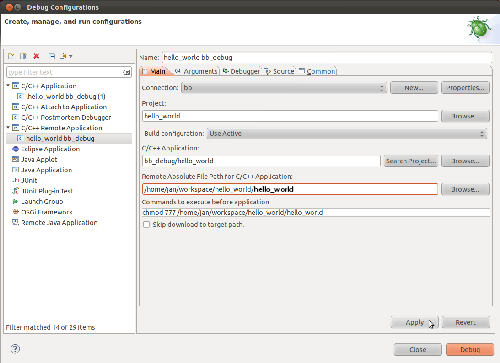Select Eclipse Application in the tree

pyautogui.click(x=51, y=149)
